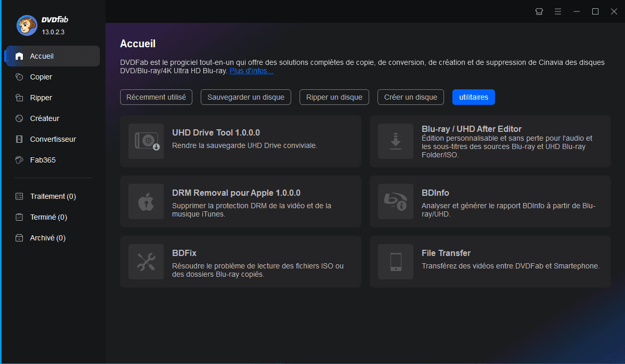Image resolution: width=625 pixels, height=364 pixels.
Task: Click the Copier disc icon in sidebar
Action: point(19,77)
